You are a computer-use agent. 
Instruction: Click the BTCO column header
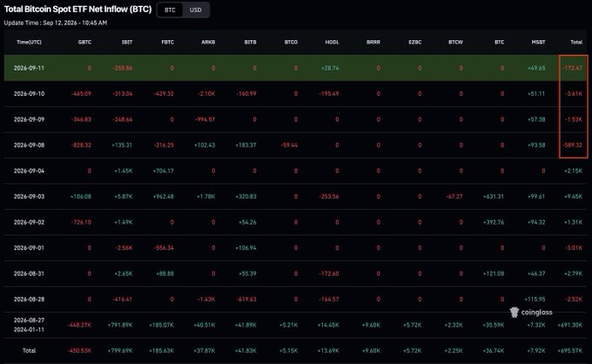coord(291,42)
